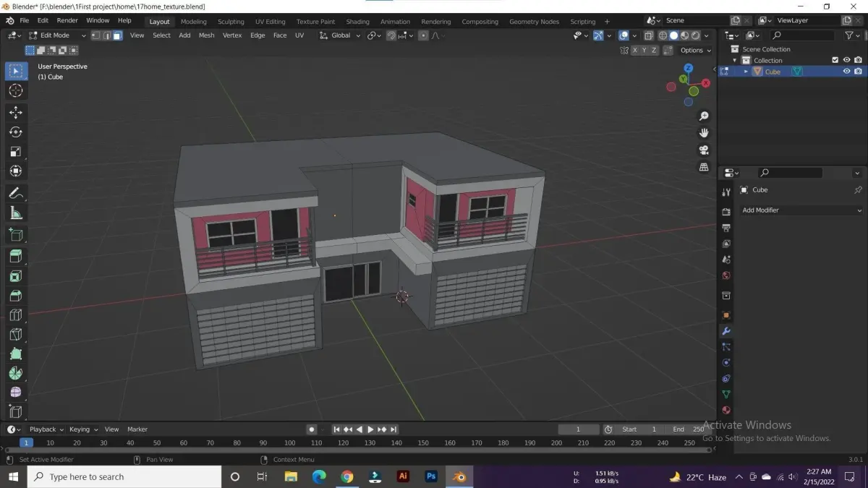
Task: Click the Zoom view magnifier icon
Action: pos(704,116)
